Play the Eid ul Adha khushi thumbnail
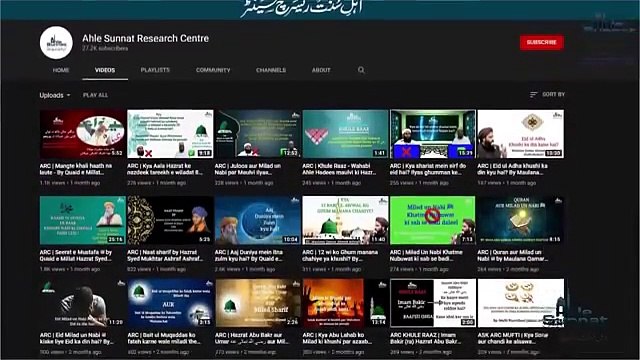The image size is (640, 360). click(x=520, y=134)
